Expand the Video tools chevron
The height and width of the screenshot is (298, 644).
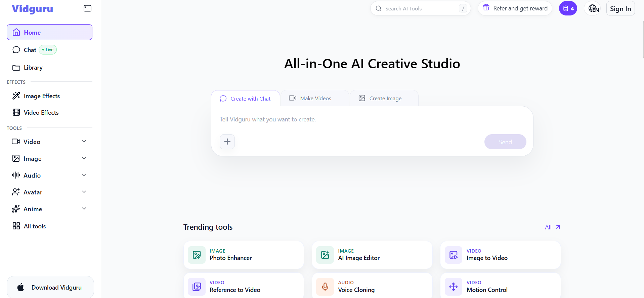84,142
